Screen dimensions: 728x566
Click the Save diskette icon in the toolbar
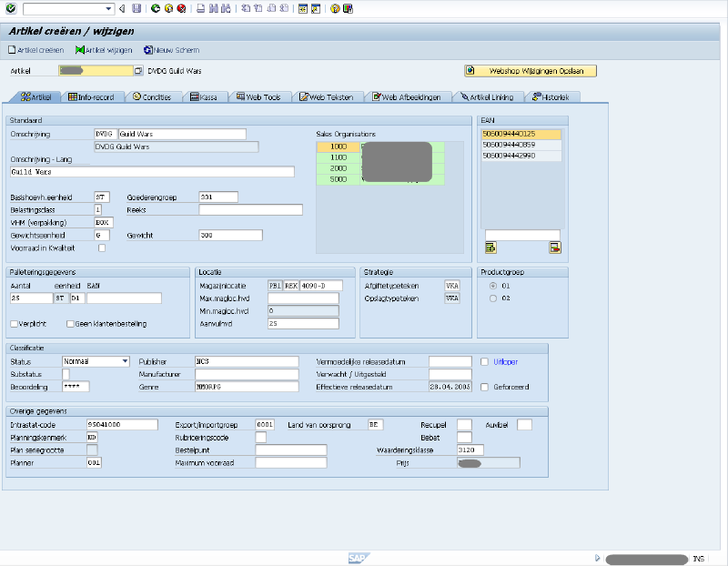point(136,8)
